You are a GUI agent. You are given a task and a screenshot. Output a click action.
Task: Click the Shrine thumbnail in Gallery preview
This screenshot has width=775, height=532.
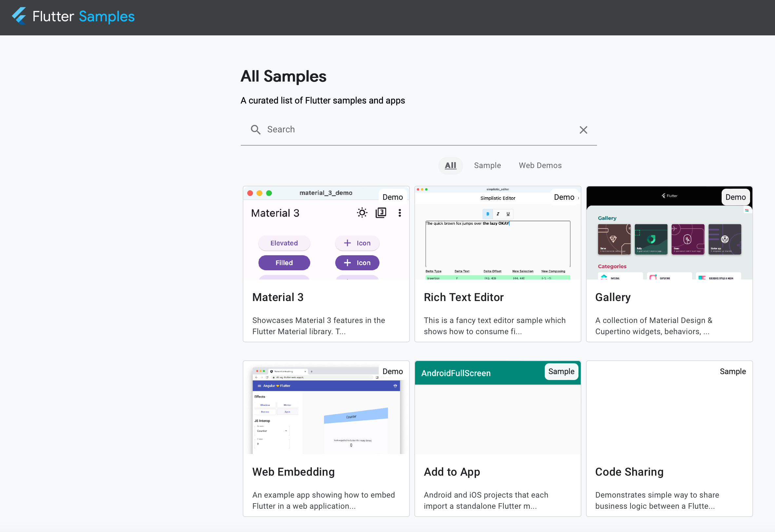click(614, 239)
